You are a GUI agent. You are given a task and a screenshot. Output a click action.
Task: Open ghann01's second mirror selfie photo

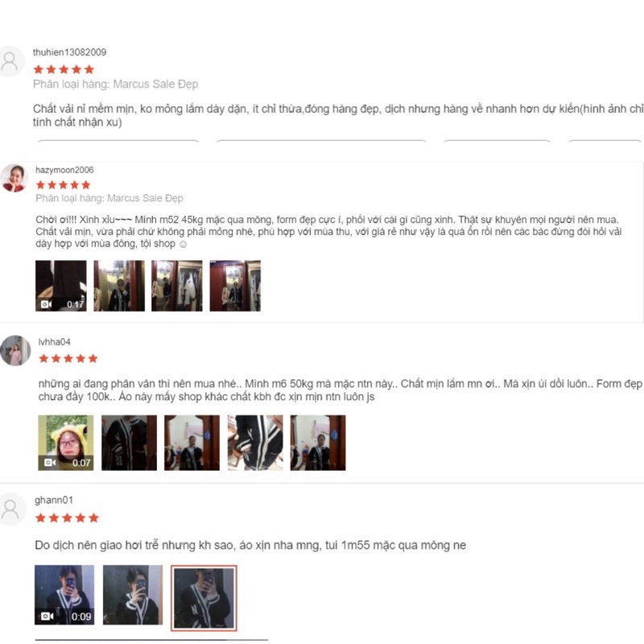[x=133, y=595]
